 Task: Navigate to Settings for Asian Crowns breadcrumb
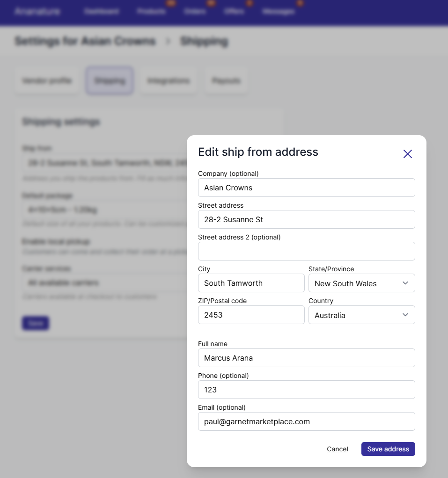pos(84,41)
